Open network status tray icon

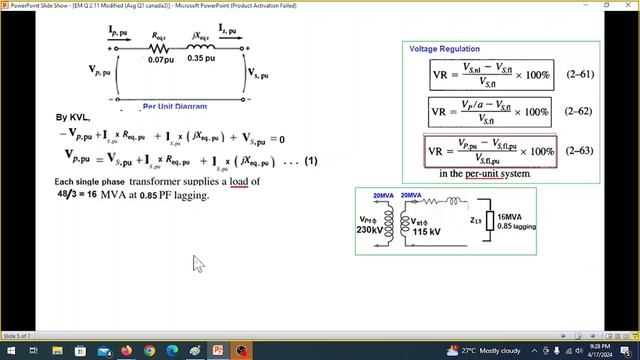tap(568, 351)
